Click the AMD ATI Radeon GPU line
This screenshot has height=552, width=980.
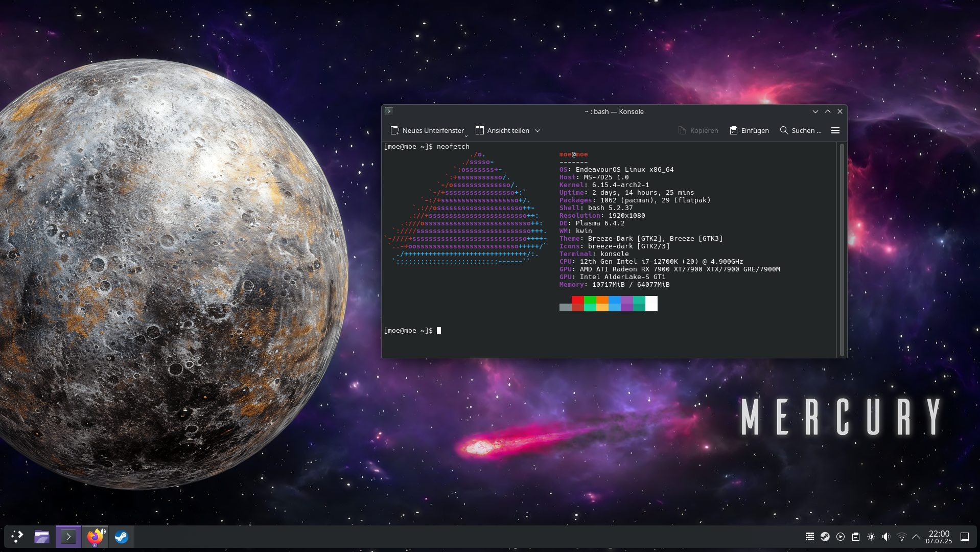(670, 269)
